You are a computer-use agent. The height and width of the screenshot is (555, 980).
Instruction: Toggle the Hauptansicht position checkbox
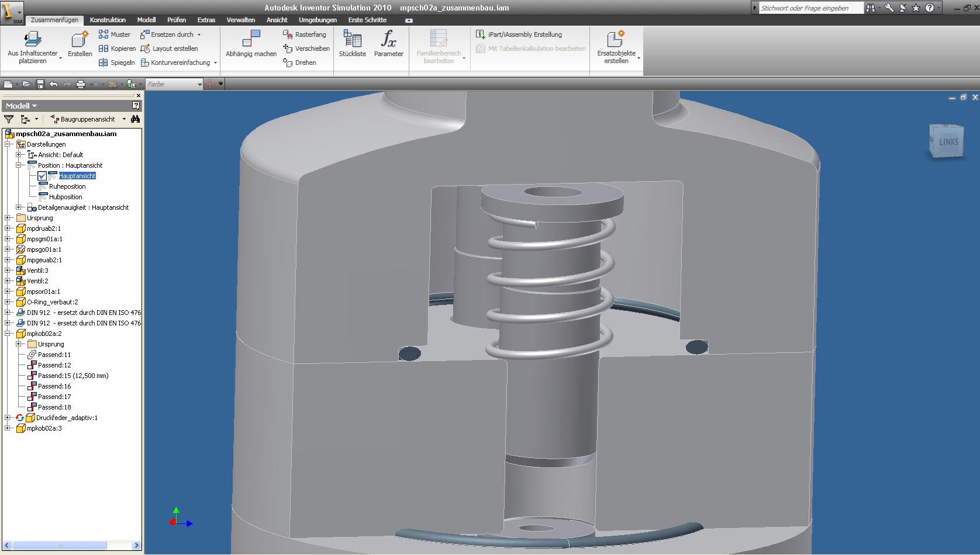[x=42, y=176]
